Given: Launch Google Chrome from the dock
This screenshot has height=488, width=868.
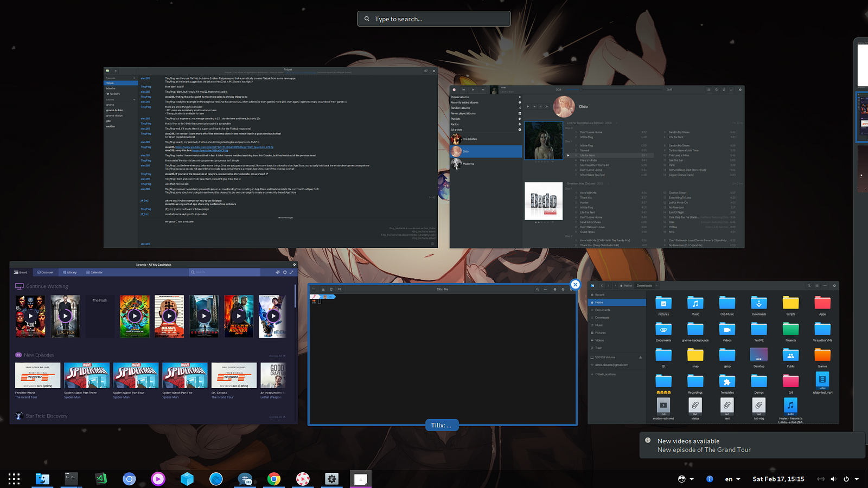Looking at the screenshot, I should pyautogui.click(x=274, y=479).
